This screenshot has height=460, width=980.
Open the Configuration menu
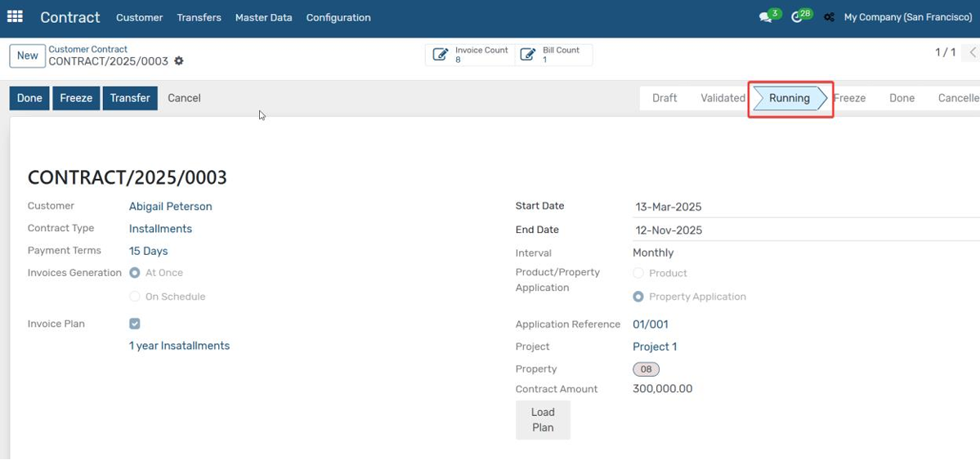point(338,17)
